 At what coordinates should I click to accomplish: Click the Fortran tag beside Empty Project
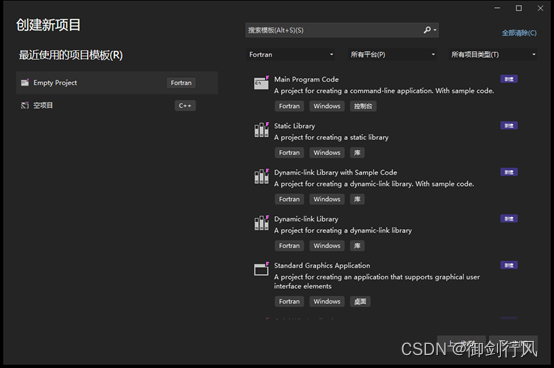[181, 83]
